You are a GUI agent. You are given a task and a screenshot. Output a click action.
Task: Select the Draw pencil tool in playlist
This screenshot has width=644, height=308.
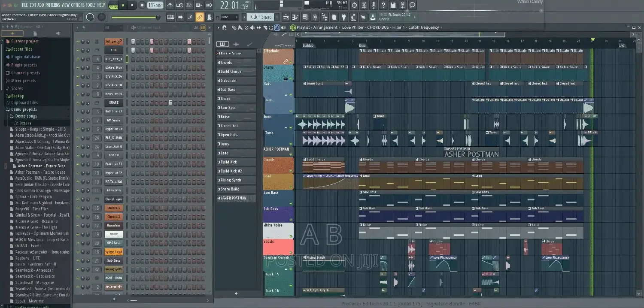[x=234, y=27]
